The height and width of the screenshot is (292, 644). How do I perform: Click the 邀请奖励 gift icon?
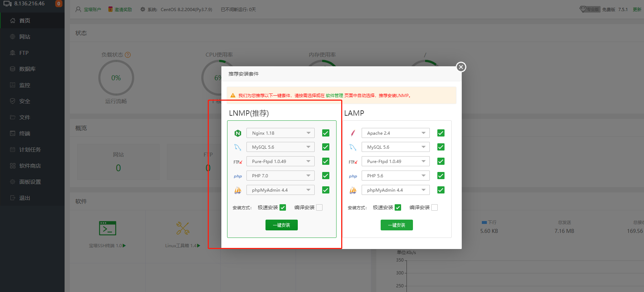111,9
